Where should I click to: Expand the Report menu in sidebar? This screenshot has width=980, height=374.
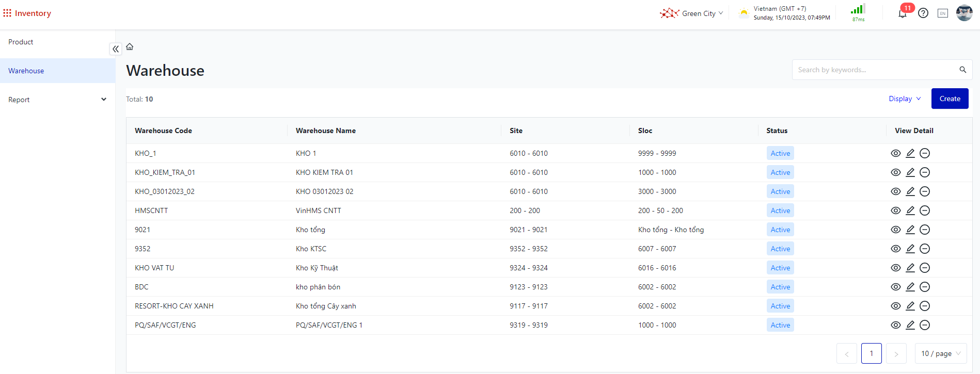point(57,100)
